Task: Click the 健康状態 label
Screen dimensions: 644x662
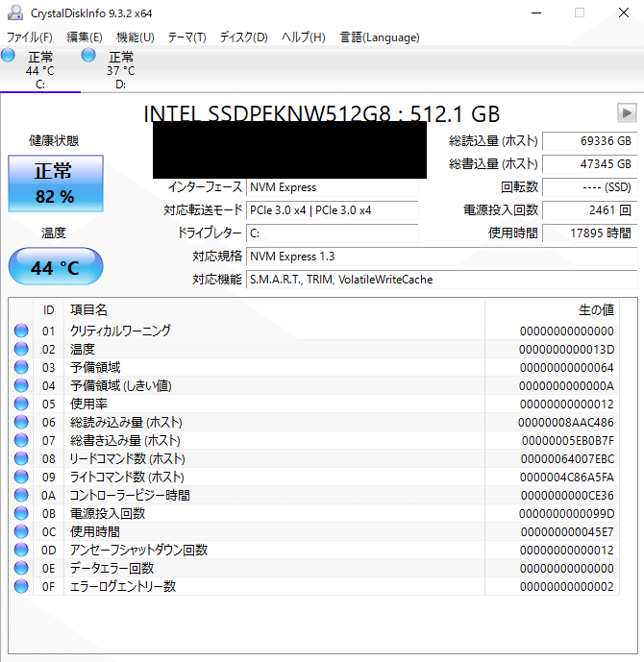Action: (54, 140)
